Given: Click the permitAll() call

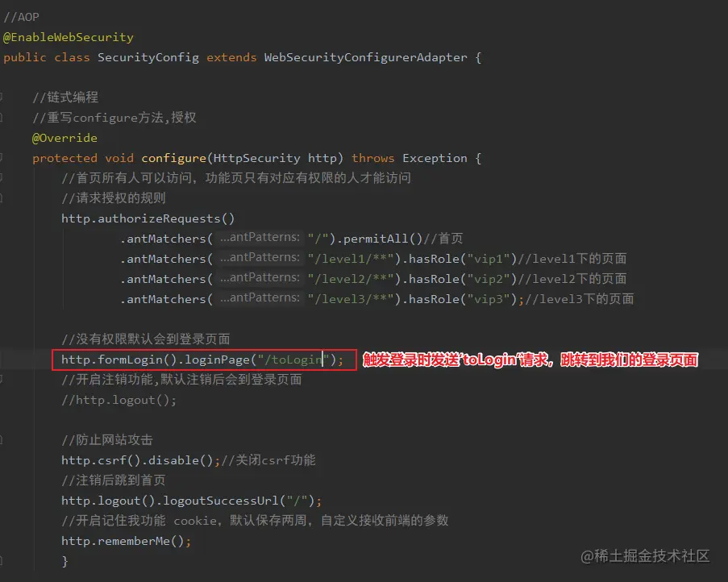Looking at the screenshot, I should pyautogui.click(x=383, y=239).
